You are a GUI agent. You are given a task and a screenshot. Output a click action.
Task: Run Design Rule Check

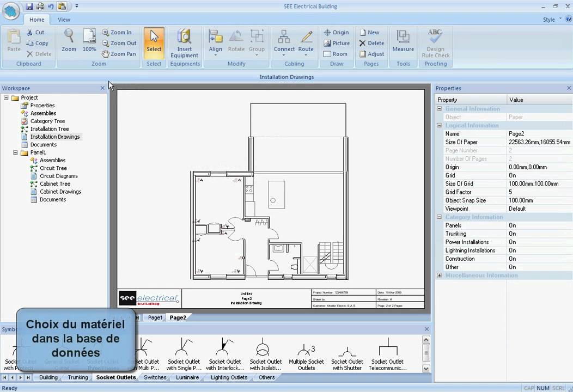click(x=436, y=43)
